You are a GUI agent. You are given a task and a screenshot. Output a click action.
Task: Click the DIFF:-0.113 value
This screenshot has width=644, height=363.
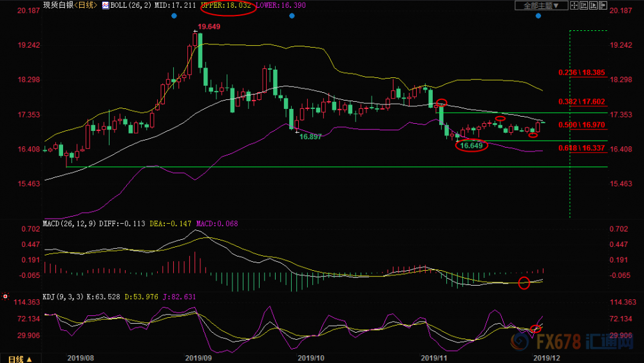[x=122, y=224]
